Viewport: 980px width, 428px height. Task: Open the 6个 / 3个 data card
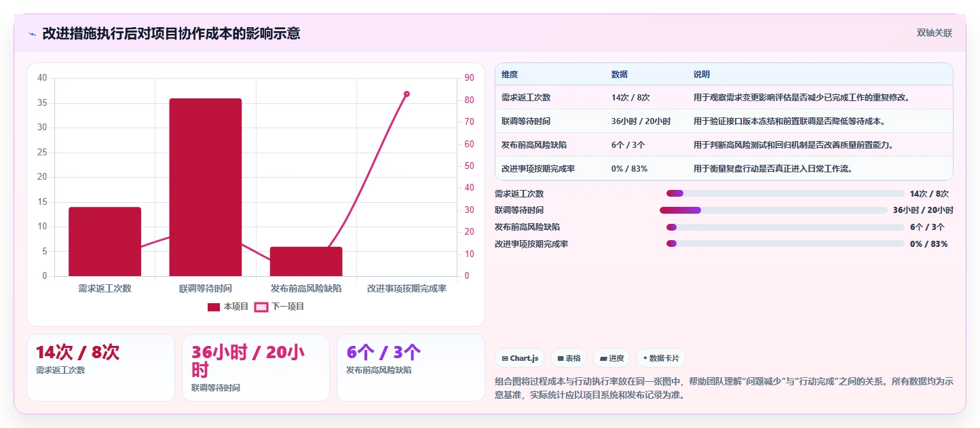[x=411, y=368]
